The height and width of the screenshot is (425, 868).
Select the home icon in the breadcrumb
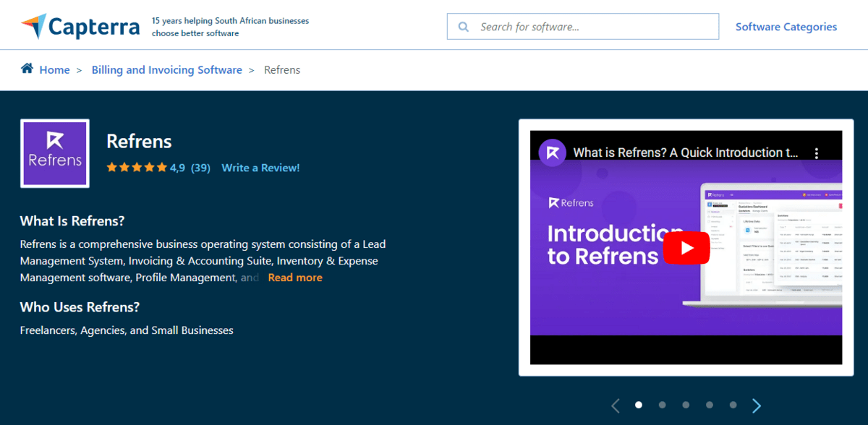pos(26,69)
